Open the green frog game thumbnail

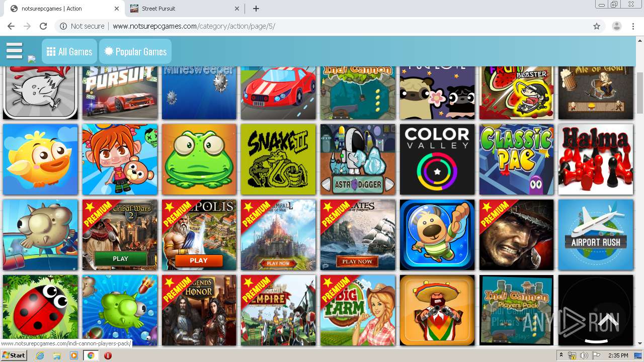tap(199, 159)
